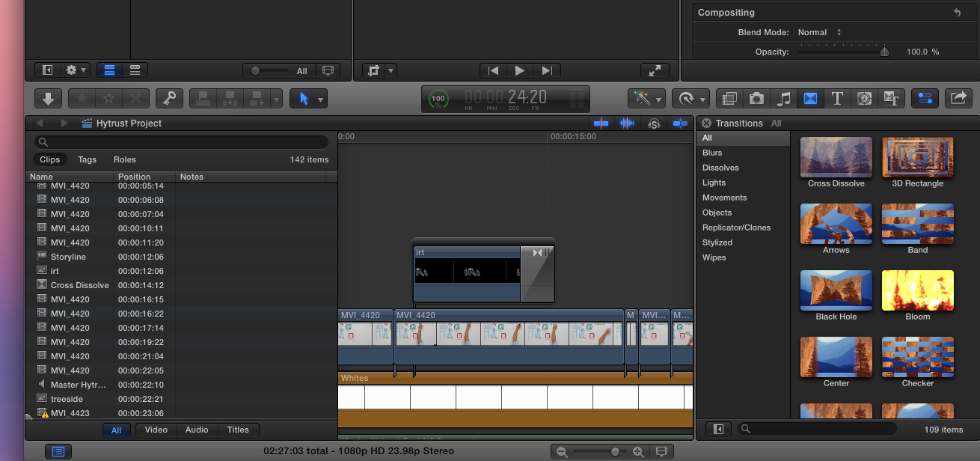
Task: Switch to the Tags tab
Action: click(87, 159)
